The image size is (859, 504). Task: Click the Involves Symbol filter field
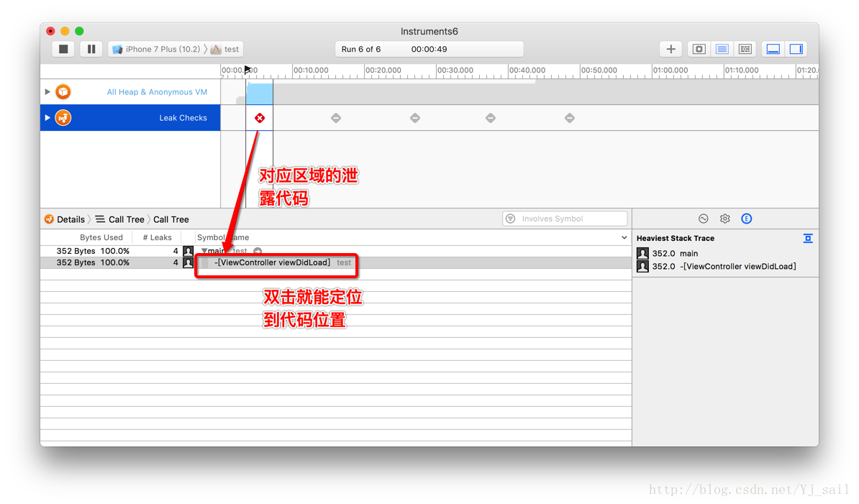coord(565,219)
